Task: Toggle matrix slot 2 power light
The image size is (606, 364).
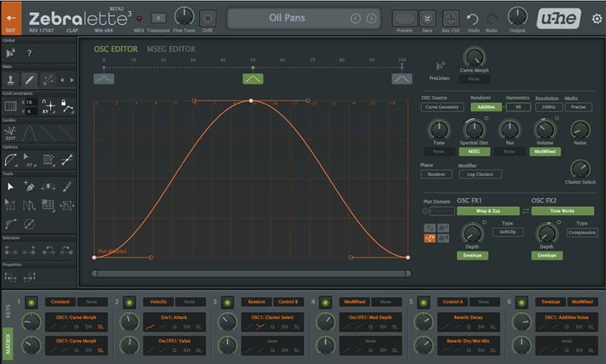Action: click(129, 303)
